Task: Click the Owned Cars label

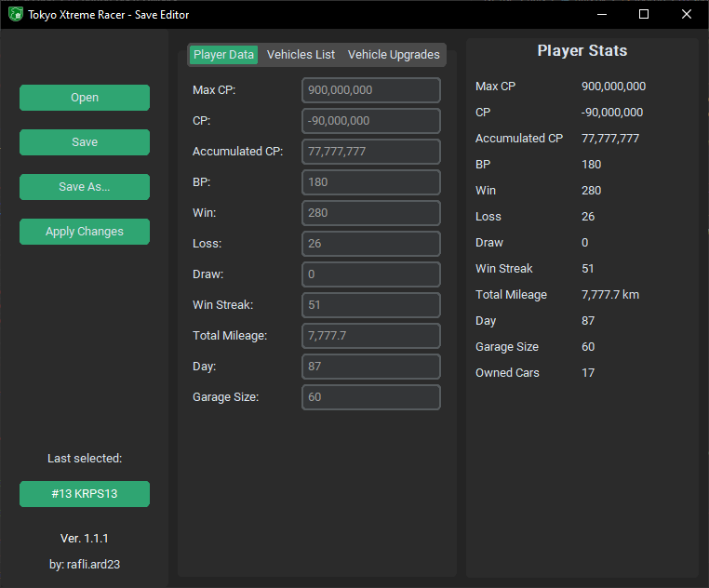Action: (507, 373)
